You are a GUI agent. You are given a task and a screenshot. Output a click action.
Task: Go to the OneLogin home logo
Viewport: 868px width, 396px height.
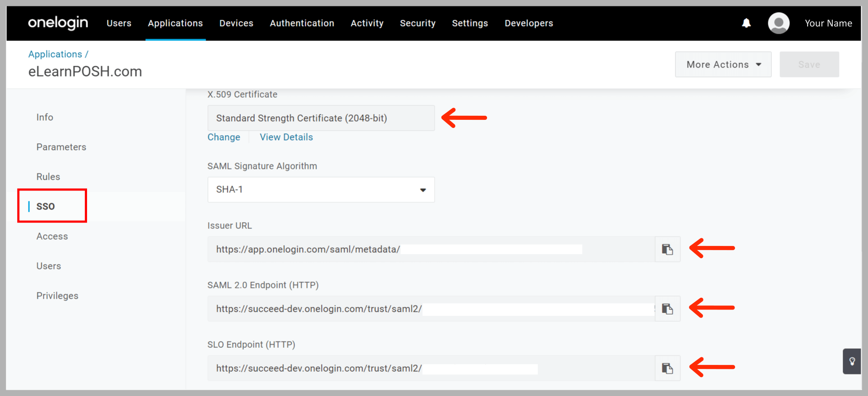58,23
